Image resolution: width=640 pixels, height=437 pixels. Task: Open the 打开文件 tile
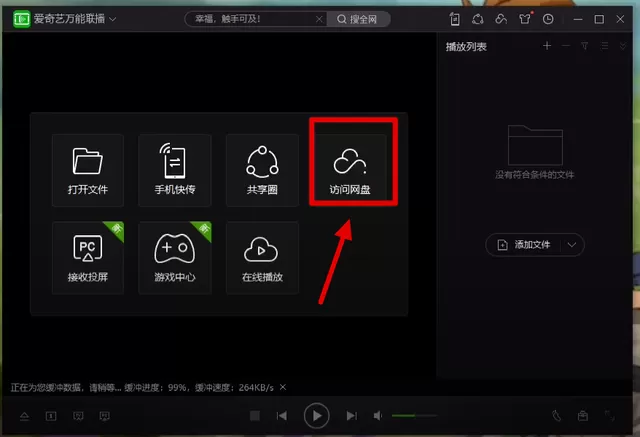88,170
